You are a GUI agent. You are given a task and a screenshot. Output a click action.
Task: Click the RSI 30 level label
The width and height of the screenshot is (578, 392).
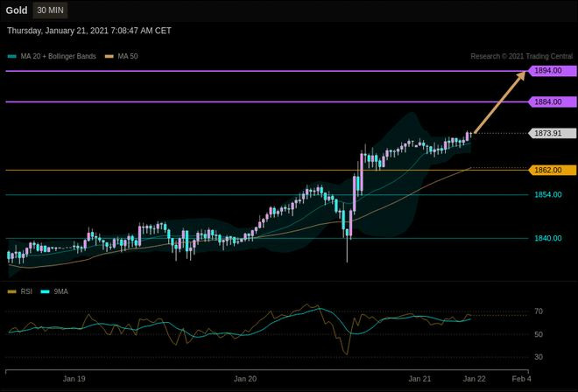(x=539, y=357)
